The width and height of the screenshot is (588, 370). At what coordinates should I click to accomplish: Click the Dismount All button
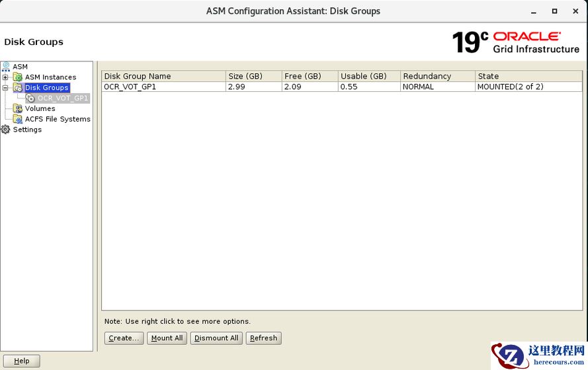(x=216, y=338)
